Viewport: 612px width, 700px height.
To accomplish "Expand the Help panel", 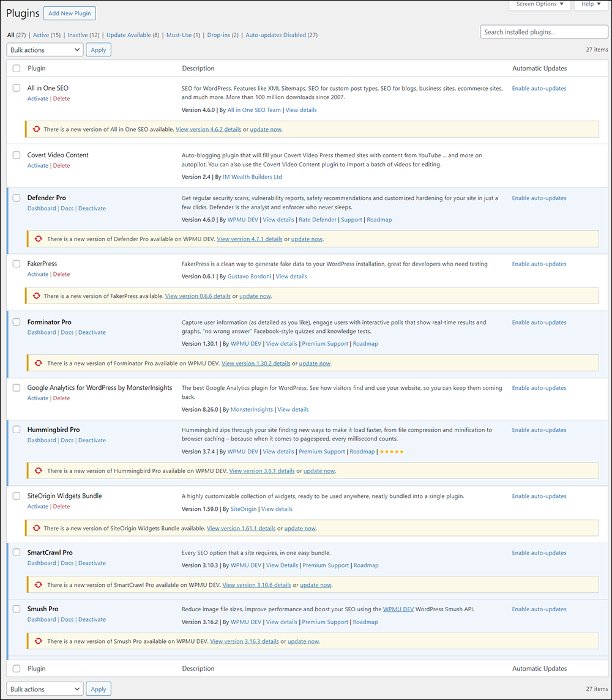I will tap(591, 4).
